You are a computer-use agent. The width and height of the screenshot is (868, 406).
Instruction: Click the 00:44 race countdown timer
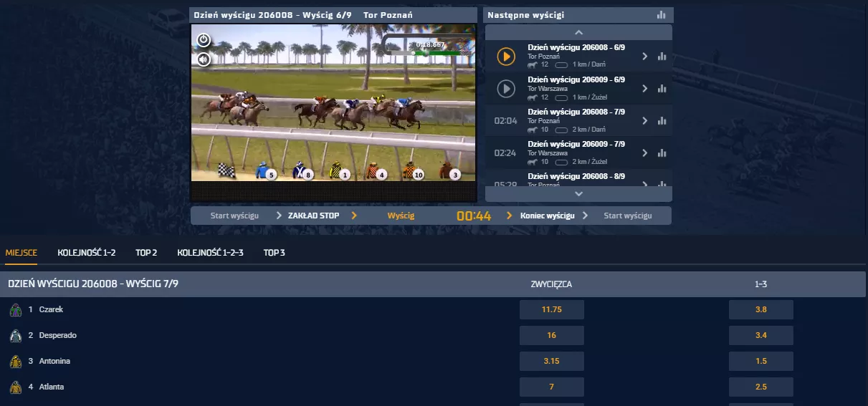(x=474, y=216)
